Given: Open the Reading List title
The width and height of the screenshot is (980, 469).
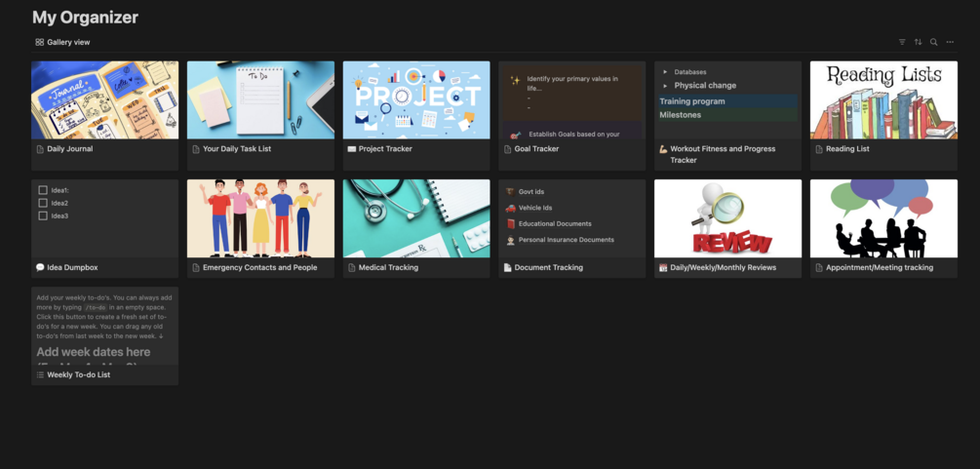Looking at the screenshot, I should pos(847,149).
